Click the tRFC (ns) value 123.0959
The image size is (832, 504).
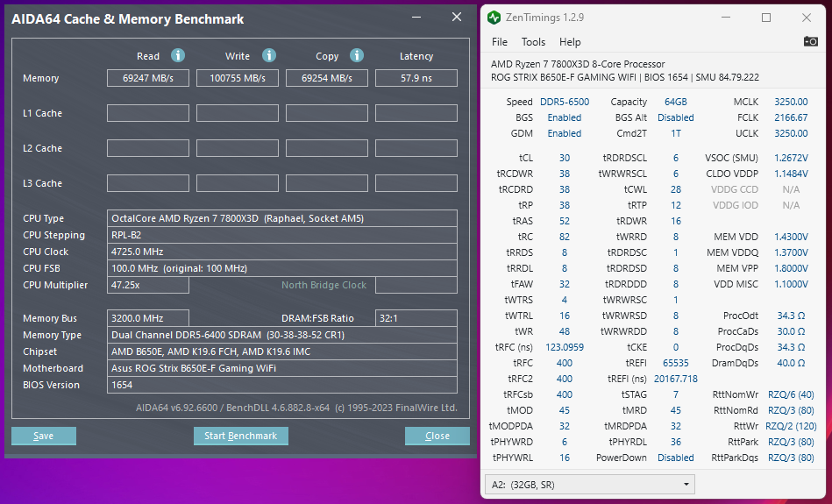pos(565,347)
